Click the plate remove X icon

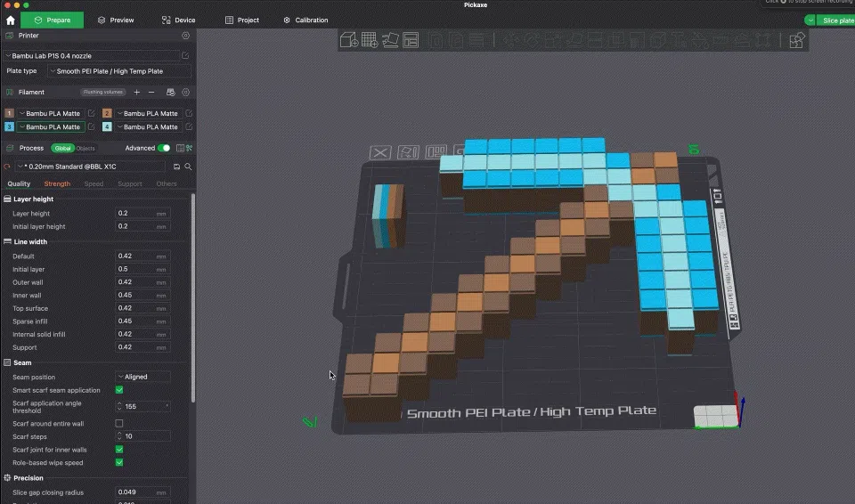coord(380,153)
